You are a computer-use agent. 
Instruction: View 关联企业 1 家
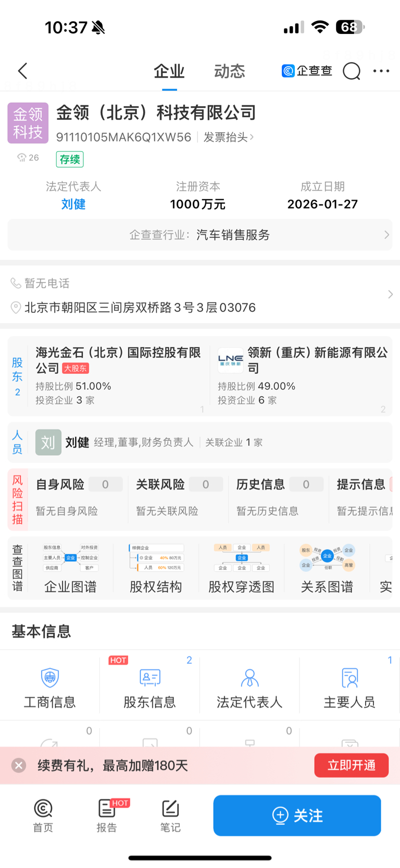click(234, 443)
